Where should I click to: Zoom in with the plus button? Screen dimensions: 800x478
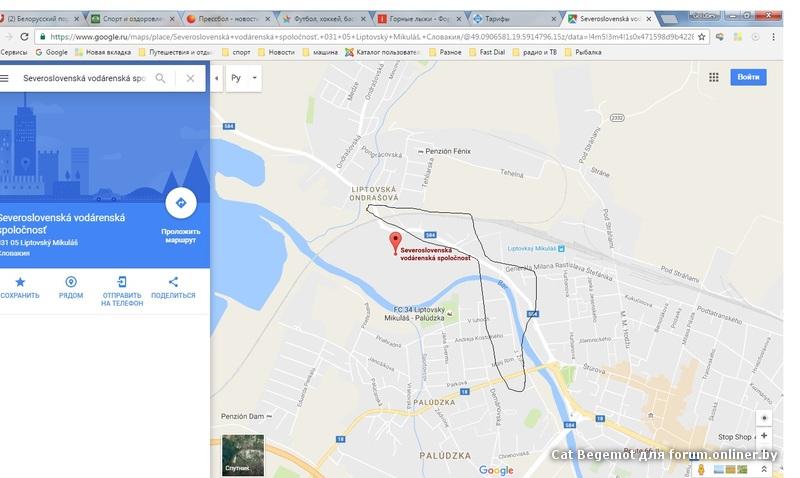pos(764,436)
